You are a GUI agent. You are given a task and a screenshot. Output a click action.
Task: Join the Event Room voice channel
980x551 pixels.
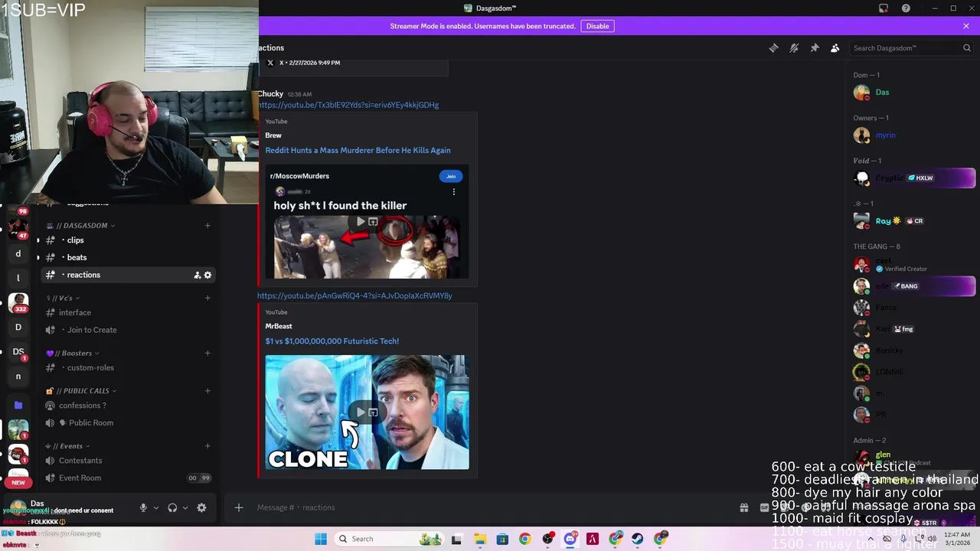click(128, 478)
